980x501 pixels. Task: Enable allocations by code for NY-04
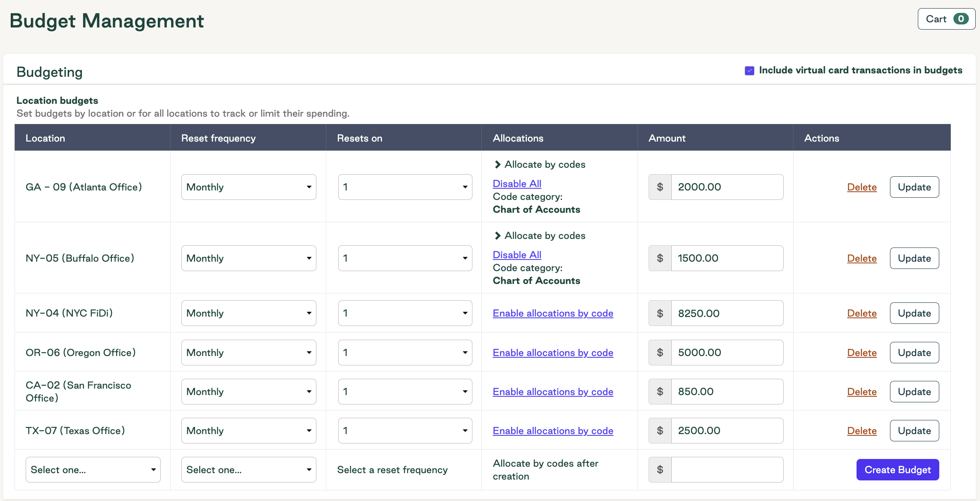click(553, 313)
